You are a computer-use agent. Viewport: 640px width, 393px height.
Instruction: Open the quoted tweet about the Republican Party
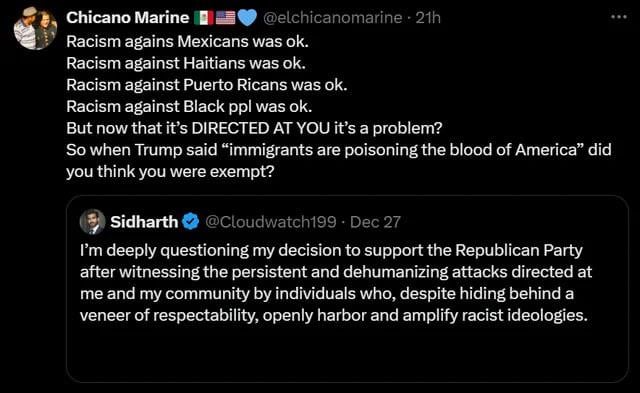pos(336,282)
